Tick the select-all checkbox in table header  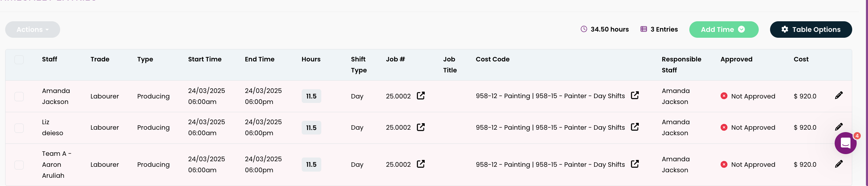click(19, 60)
